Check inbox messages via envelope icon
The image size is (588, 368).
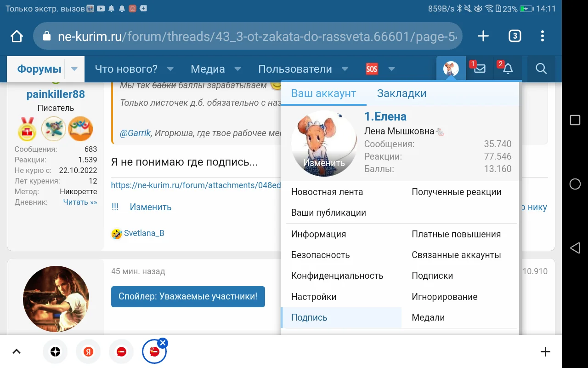pyautogui.click(x=479, y=69)
